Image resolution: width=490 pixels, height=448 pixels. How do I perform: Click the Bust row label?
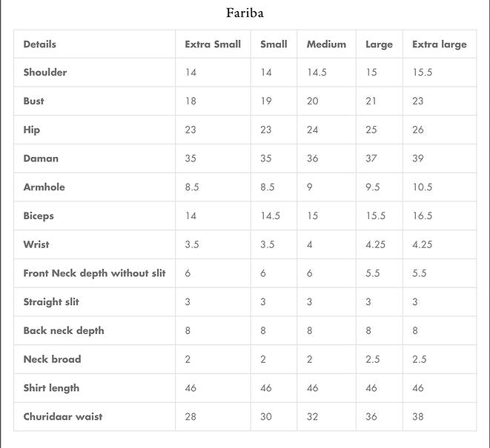click(x=34, y=101)
